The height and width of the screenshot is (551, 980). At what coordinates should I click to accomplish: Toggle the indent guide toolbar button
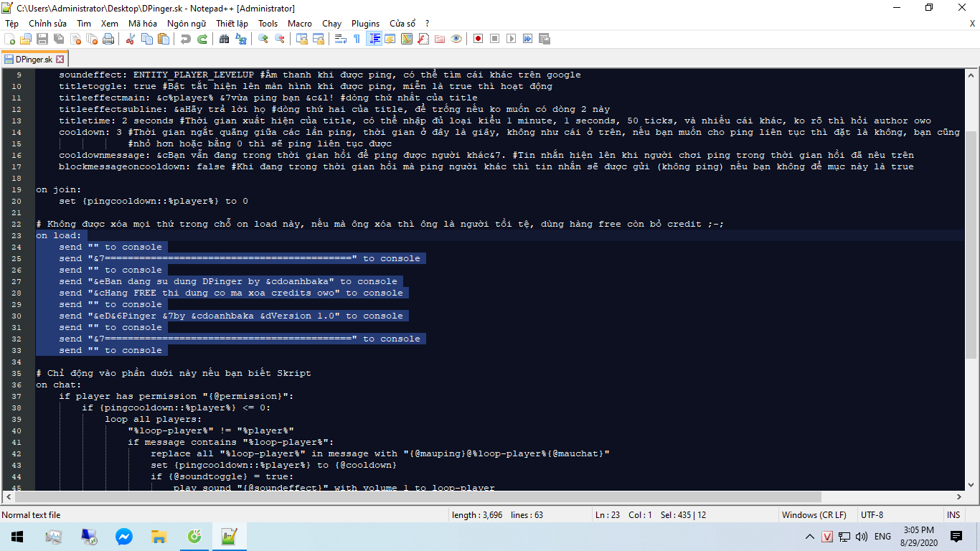[x=374, y=39]
